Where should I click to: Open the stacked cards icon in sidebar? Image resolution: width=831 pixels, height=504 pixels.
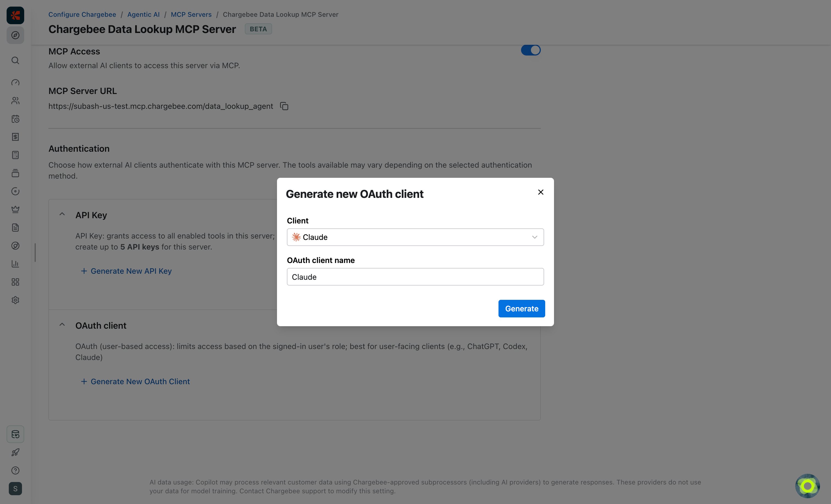point(15,173)
